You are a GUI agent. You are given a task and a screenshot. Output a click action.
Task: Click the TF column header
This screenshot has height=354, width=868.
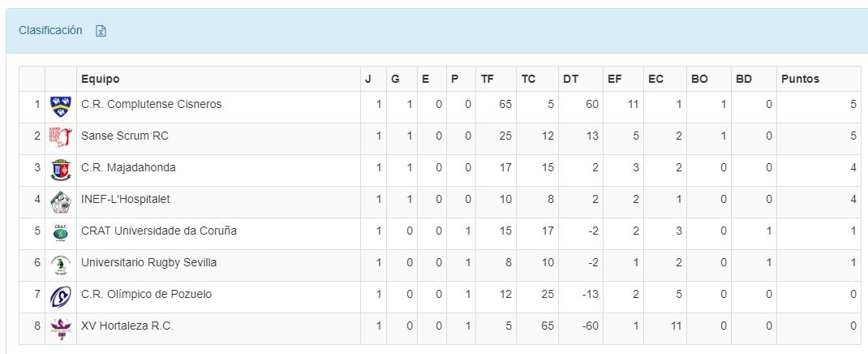point(487,79)
